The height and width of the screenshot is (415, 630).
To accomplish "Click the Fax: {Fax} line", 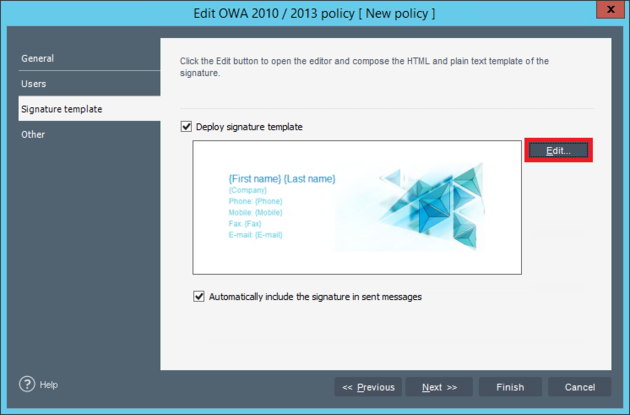I will (245, 223).
